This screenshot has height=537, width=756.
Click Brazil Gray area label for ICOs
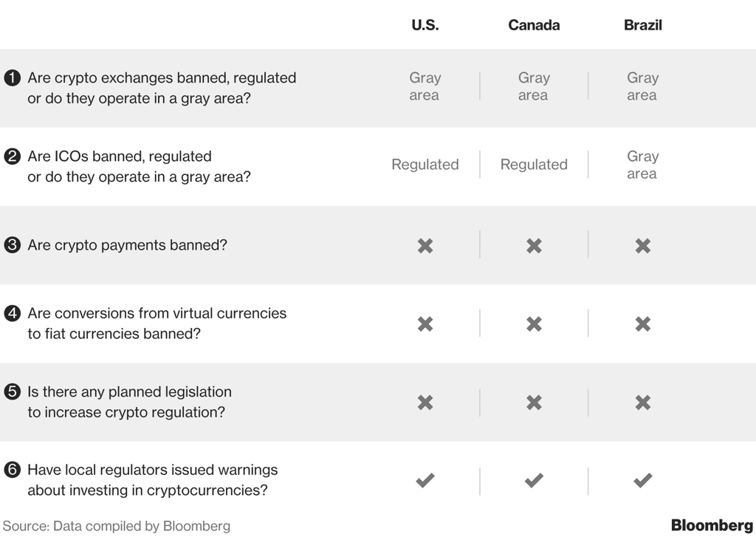point(643,165)
